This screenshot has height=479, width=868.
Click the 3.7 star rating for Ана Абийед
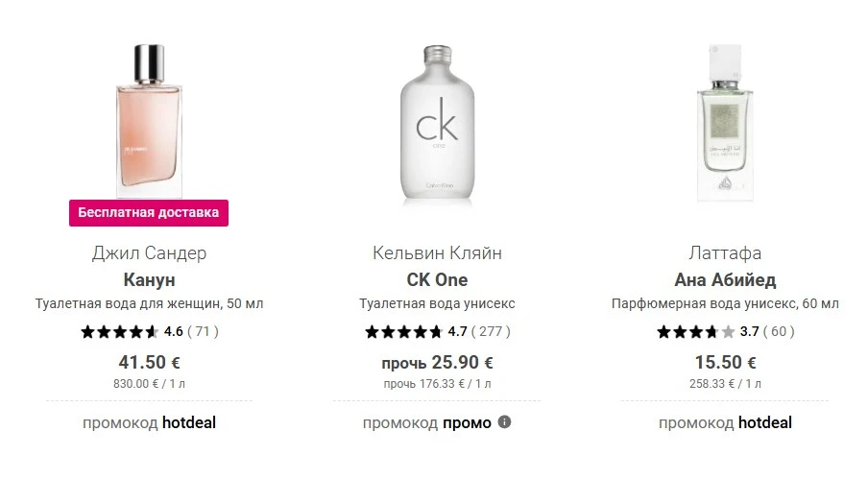point(708,331)
